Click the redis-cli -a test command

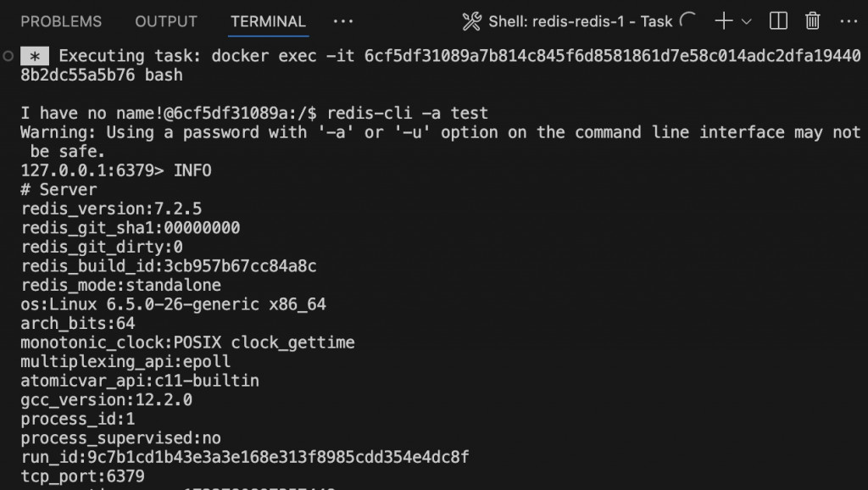tap(407, 113)
